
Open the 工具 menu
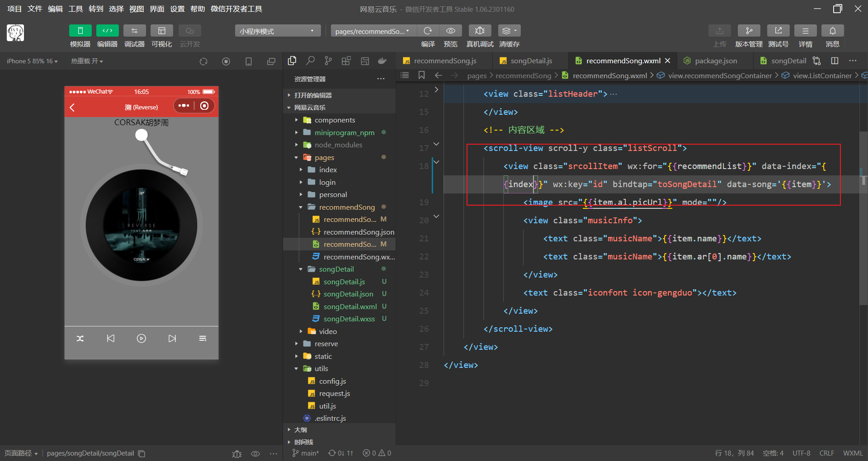[75, 9]
